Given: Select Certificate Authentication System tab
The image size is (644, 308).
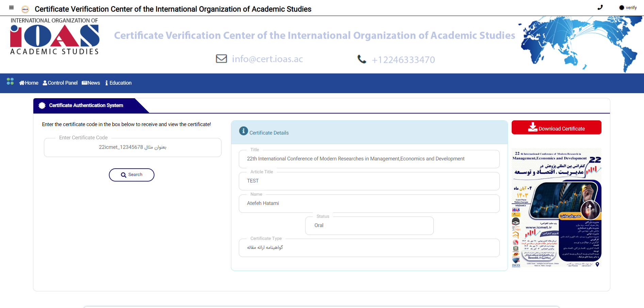Looking at the screenshot, I should tap(86, 105).
